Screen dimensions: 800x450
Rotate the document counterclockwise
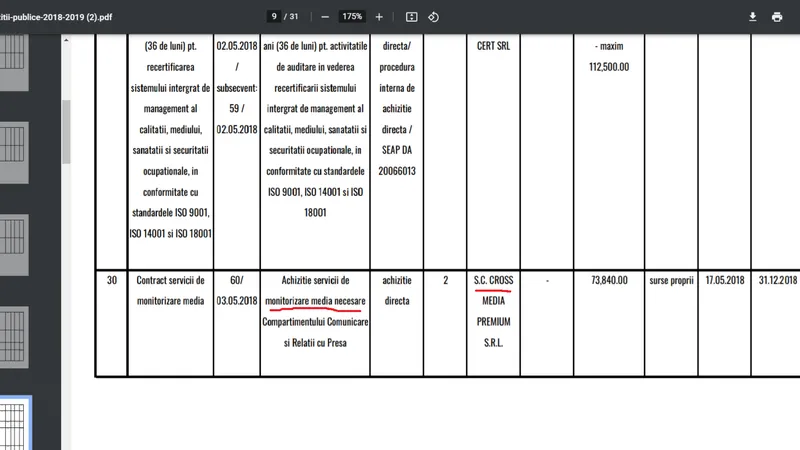tap(434, 17)
